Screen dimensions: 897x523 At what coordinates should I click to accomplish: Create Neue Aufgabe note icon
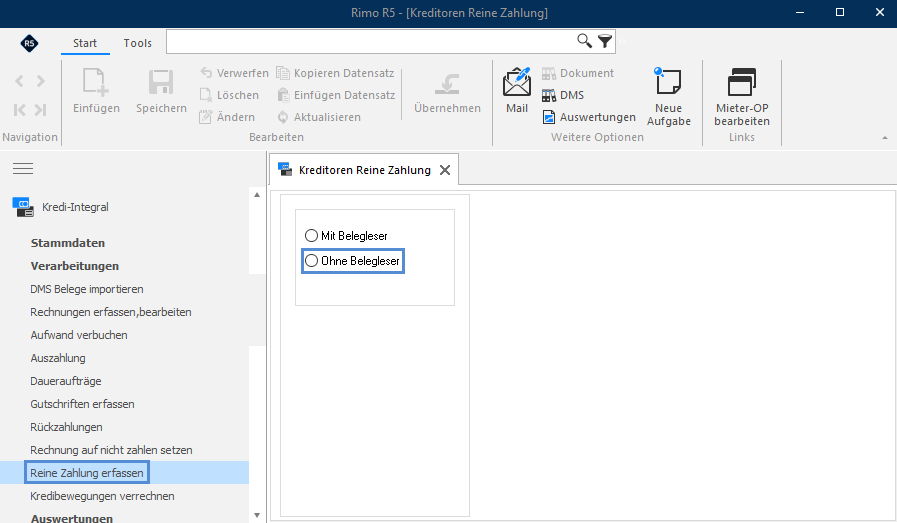(668, 81)
